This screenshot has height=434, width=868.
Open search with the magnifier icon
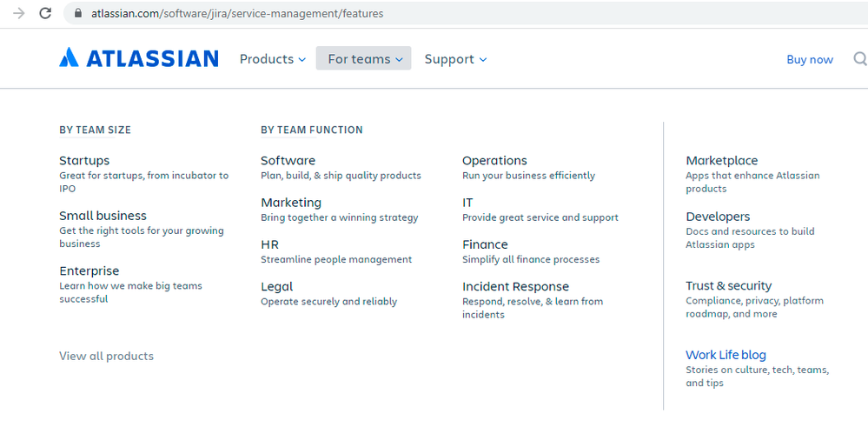click(860, 59)
